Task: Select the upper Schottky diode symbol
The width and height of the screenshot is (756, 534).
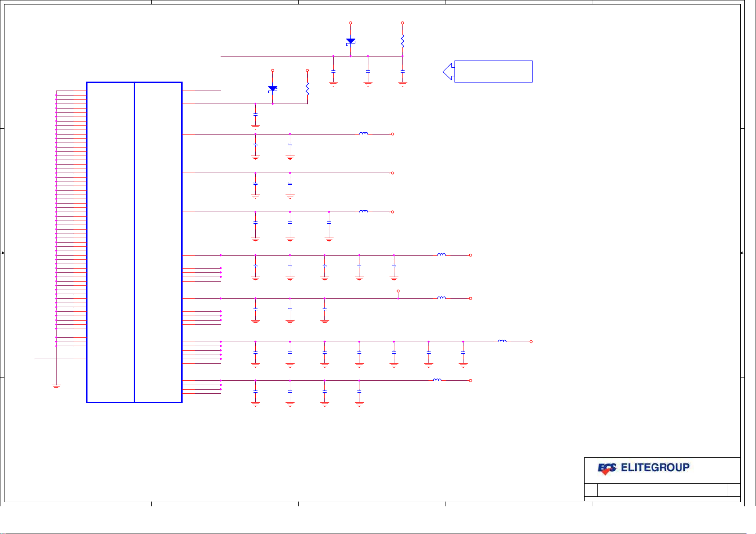Action: pyautogui.click(x=350, y=41)
